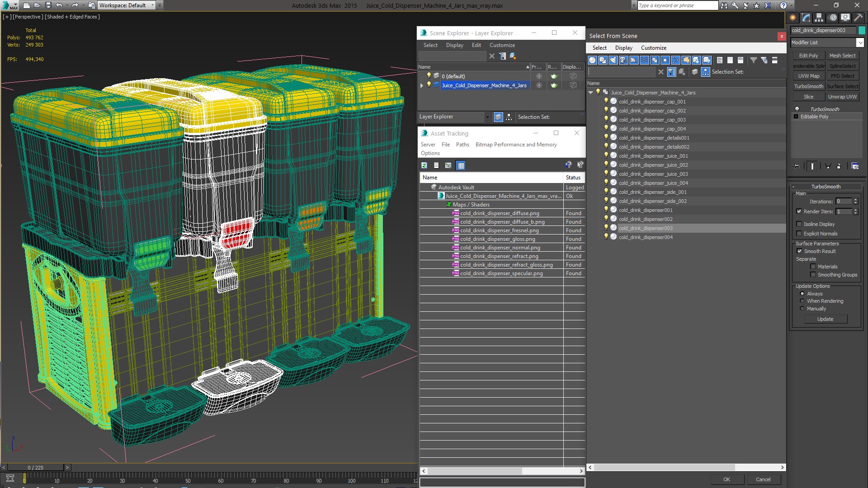Click the Display tab in Select From Scene
The height and width of the screenshot is (488, 868).
(x=623, y=47)
